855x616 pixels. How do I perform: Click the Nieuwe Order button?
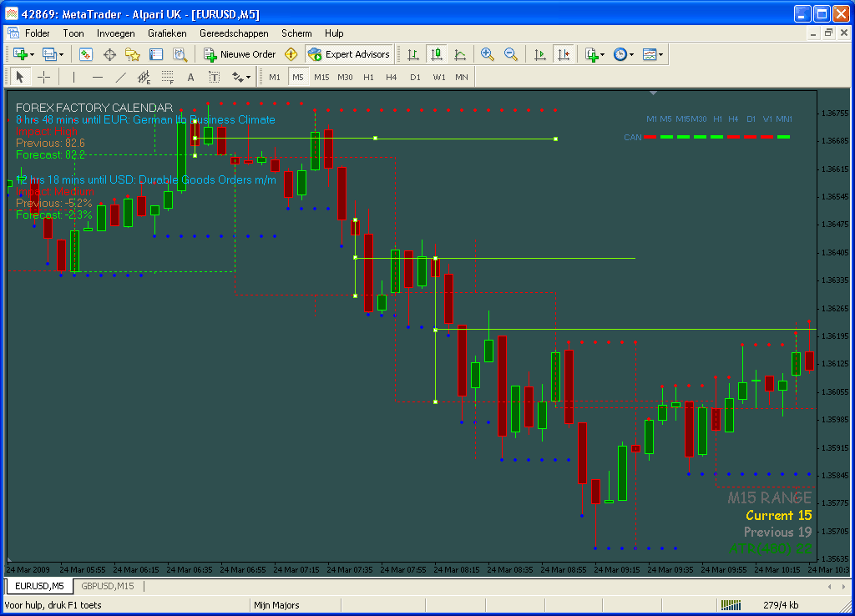point(240,54)
